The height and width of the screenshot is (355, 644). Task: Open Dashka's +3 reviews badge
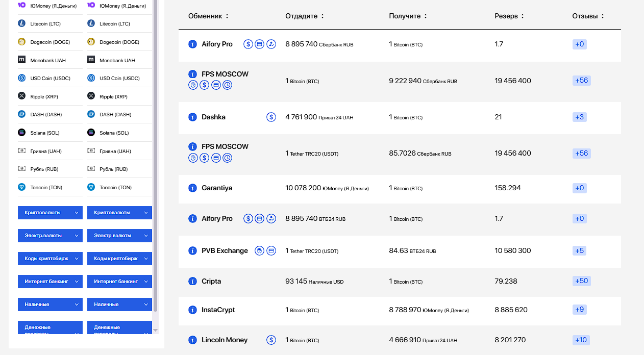coord(579,117)
